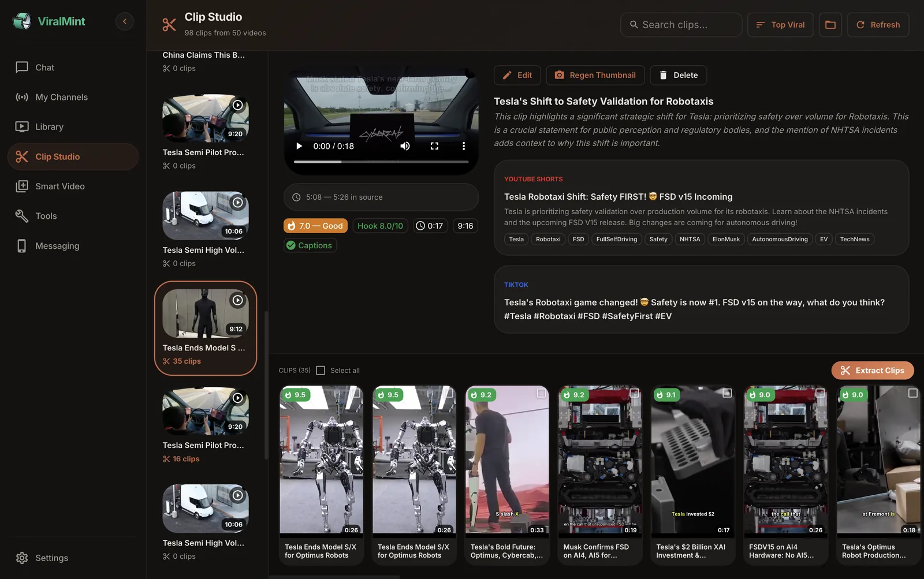Click the 9.2 score badge on Tesla's Bold Future clip
The width and height of the screenshot is (924, 579).
[481, 395]
